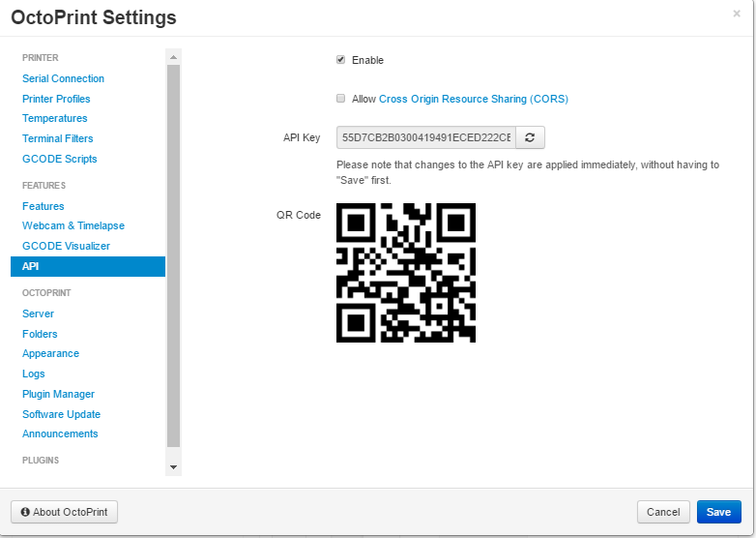Toggle the Enable API checkbox
The height and width of the screenshot is (538, 756).
coord(341,60)
